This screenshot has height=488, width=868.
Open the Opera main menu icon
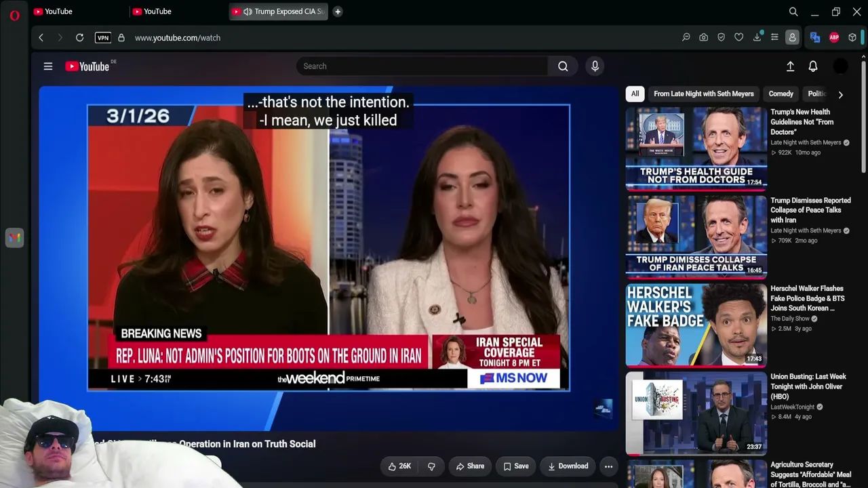coord(14,15)
